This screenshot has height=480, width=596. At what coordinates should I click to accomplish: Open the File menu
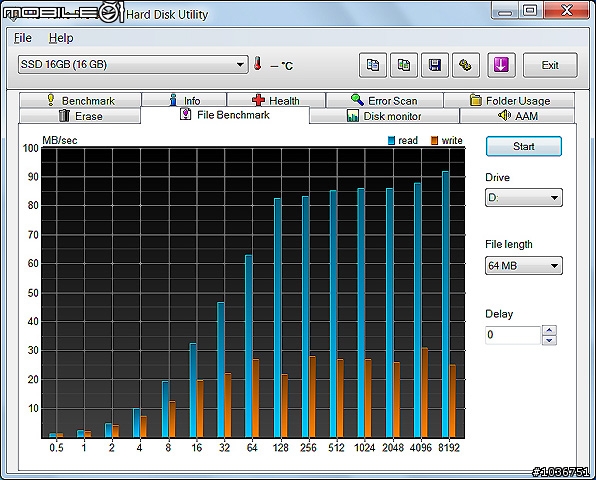click(x=23, y=38)
